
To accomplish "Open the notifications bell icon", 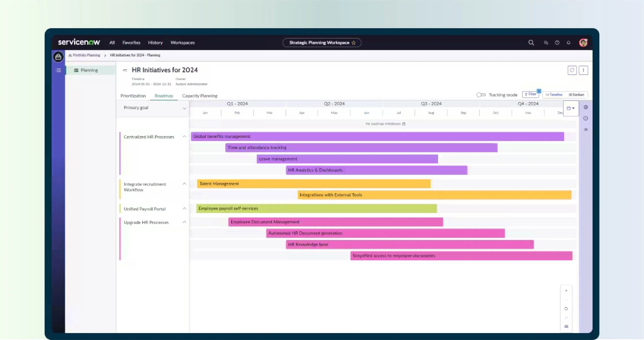I will [x=569, y=43].
